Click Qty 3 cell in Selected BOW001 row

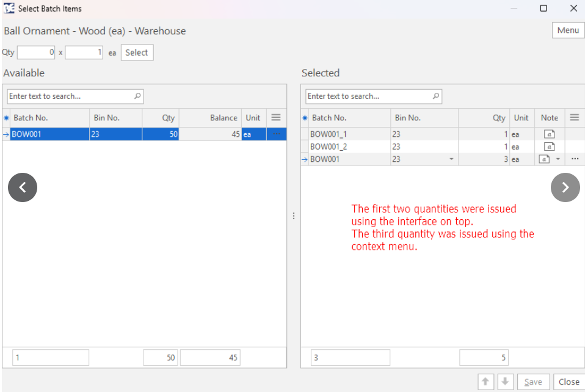click(x=484, y=159)
